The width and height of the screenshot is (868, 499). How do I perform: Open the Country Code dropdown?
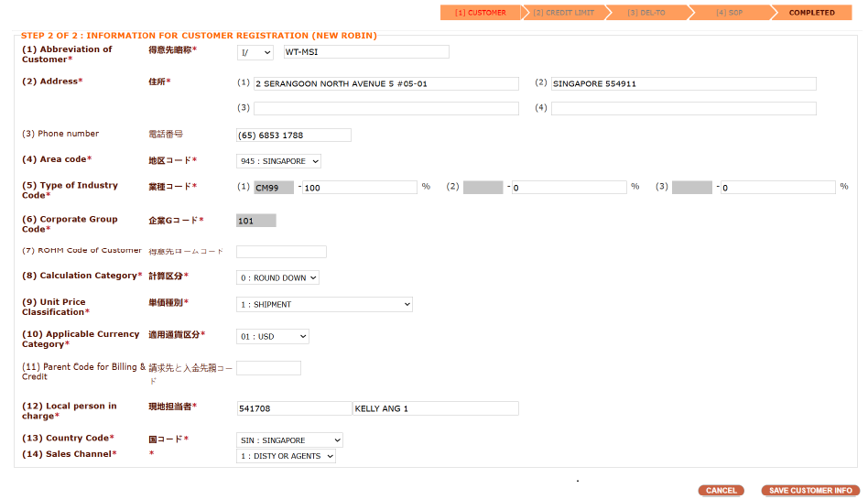[289, 440]
